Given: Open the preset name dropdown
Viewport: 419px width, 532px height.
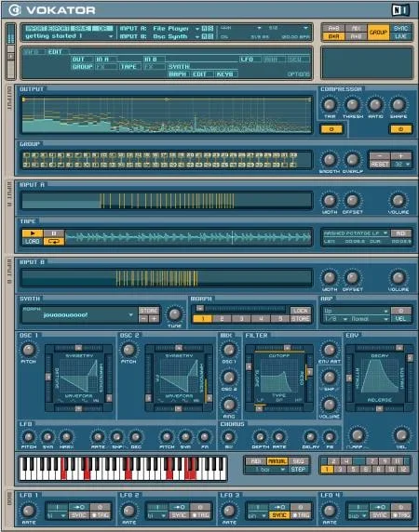Looking at the screenshot, I should click(x=69, y=36).
